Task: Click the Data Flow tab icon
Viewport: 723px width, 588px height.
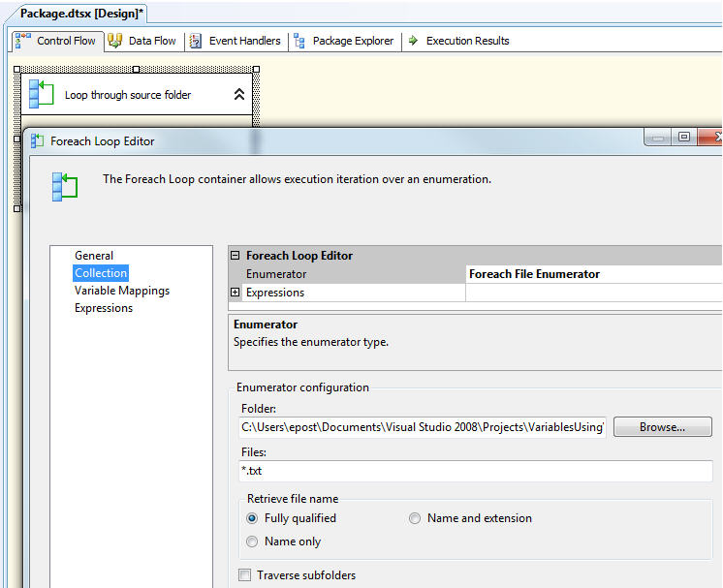Action: tap(115, 41)
